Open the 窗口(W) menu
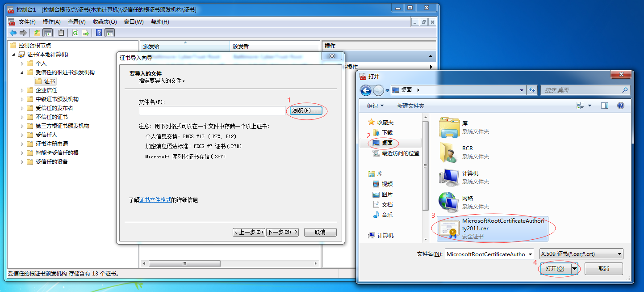The width and height of the screenshot is (644, 292). (134, 21)
